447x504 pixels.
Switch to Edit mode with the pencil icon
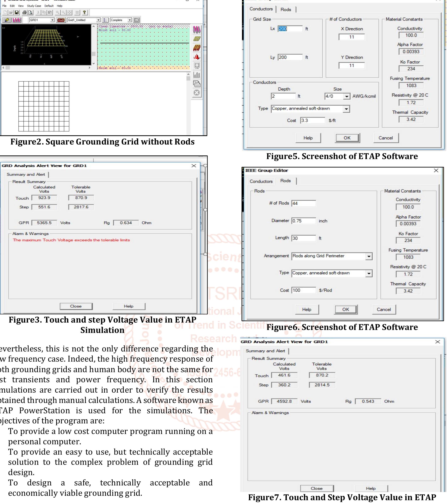click(x=7, y=20)
